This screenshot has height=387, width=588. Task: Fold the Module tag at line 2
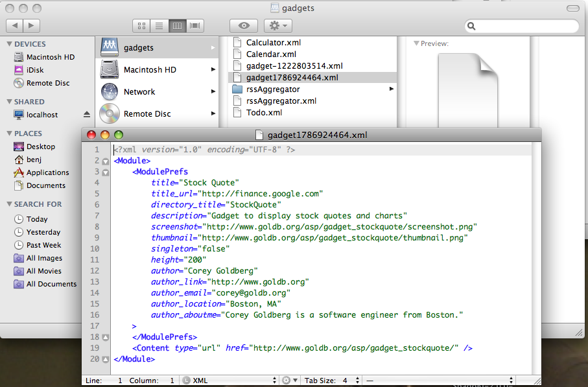[106, 161]
